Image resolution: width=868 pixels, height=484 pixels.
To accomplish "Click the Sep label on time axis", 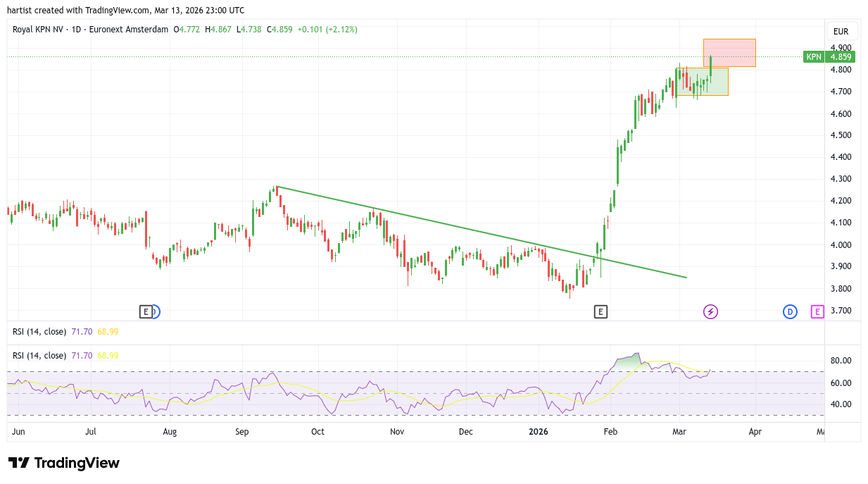I will point(242,431).
